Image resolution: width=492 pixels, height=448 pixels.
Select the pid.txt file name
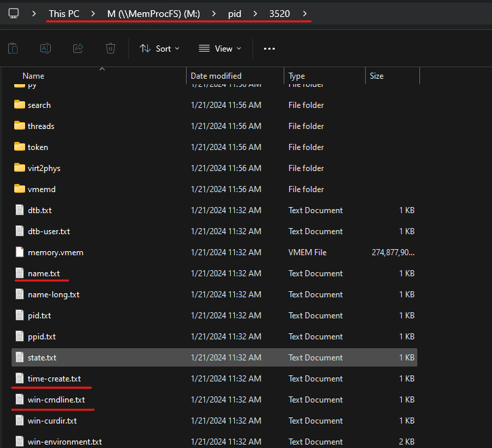pyautogui.click(x=39, y=316)
